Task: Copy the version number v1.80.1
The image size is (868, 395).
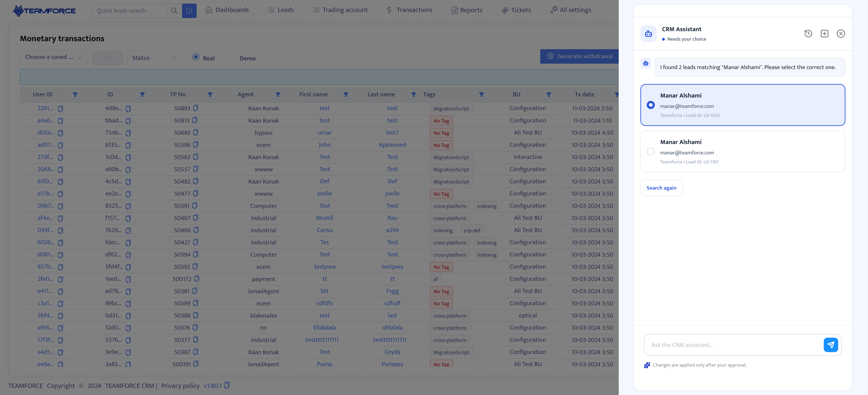Action: 227,385
